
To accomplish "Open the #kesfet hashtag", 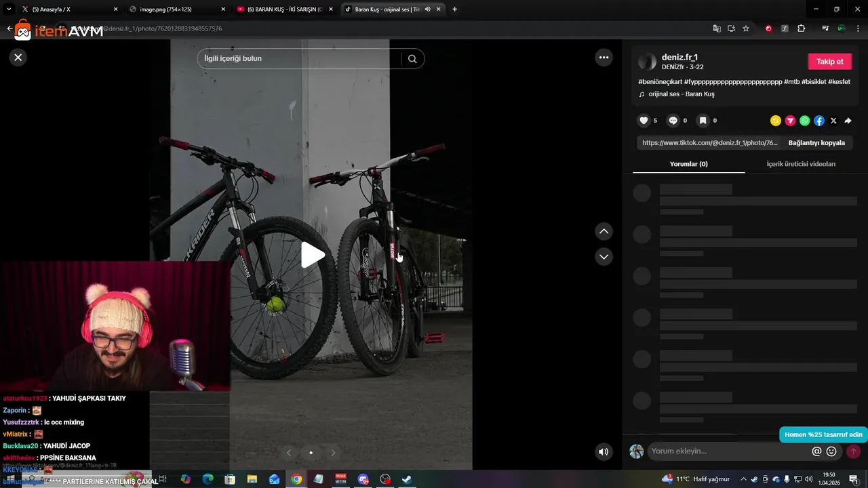I will pyautogui.click(x=839, y=82).
